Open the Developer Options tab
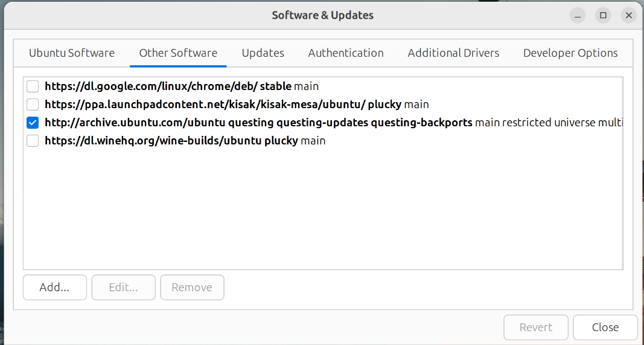The width and height of the screenshot is (644, 345). 570,53
